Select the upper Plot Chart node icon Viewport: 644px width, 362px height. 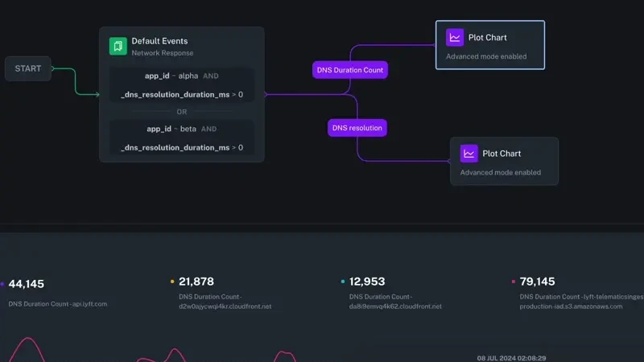click(455, 37)
